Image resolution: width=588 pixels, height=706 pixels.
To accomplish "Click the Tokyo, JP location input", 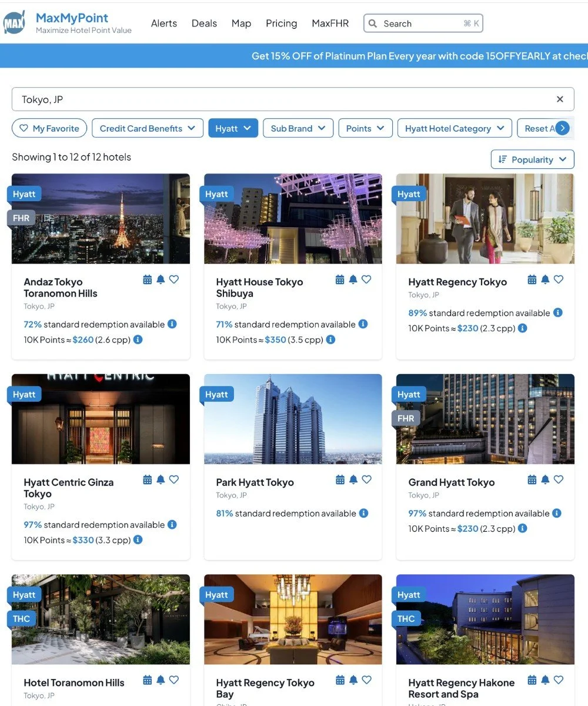I will [x=293, y=99].
